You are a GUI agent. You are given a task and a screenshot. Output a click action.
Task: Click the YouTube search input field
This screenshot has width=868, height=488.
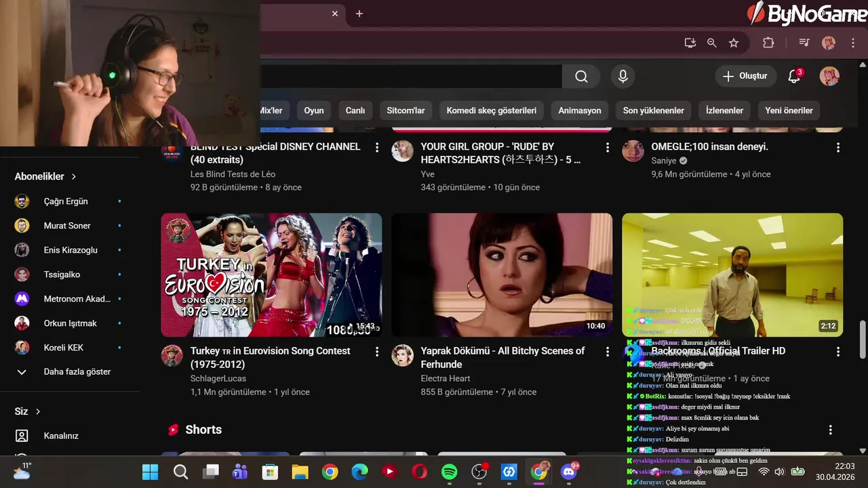coord(411,77)
